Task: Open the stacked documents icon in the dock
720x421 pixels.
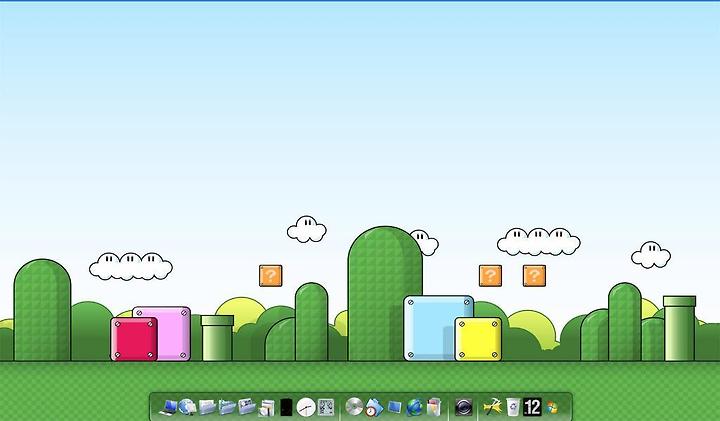Action: [267, 408]
